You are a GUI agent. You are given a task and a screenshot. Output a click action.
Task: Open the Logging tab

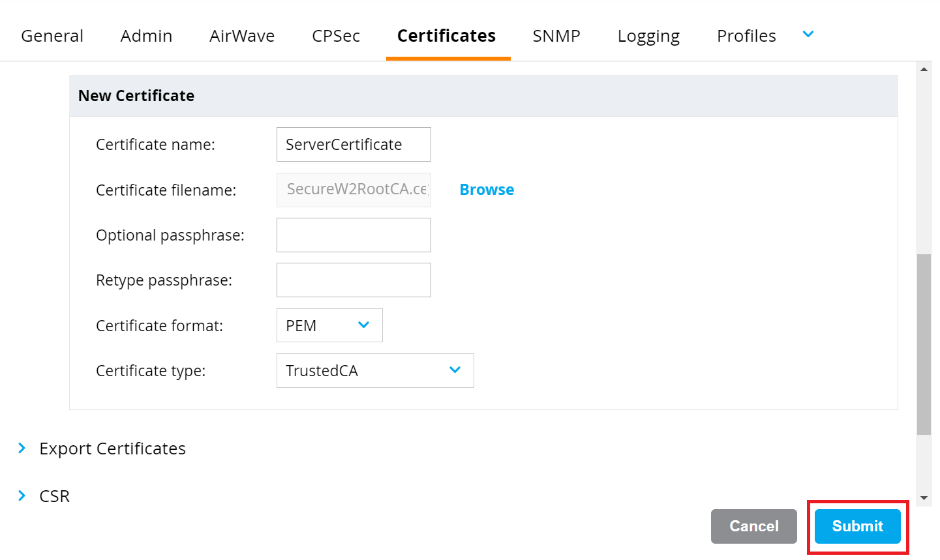tap(648, 36)
